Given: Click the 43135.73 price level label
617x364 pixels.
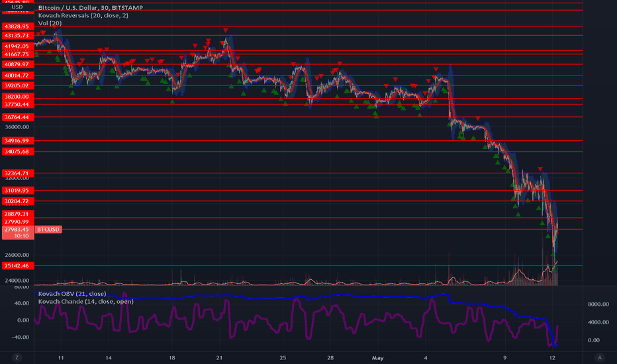Looking at the screenshot, I should click(x=18, y=36).
